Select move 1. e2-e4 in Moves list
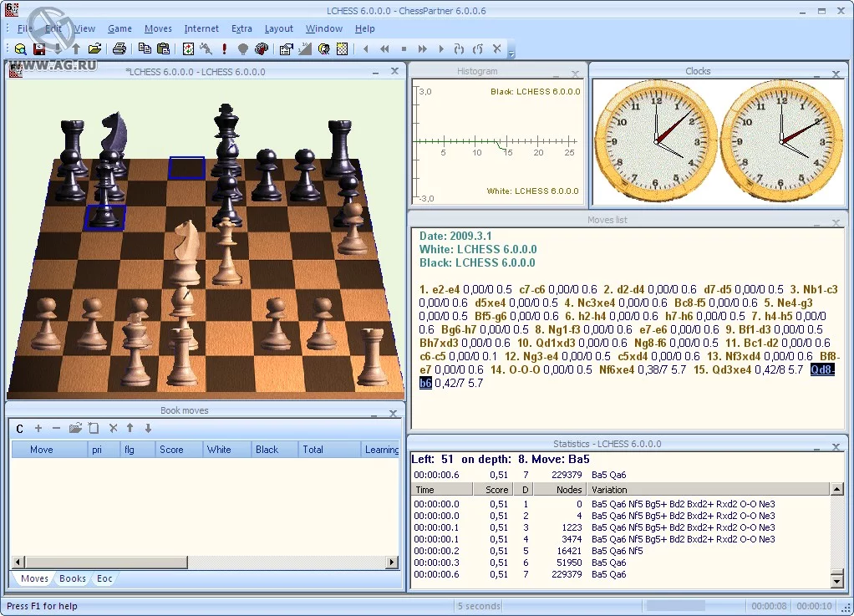Image resolution: width=854 pixels, height=616 pixels. coord(440,290)
